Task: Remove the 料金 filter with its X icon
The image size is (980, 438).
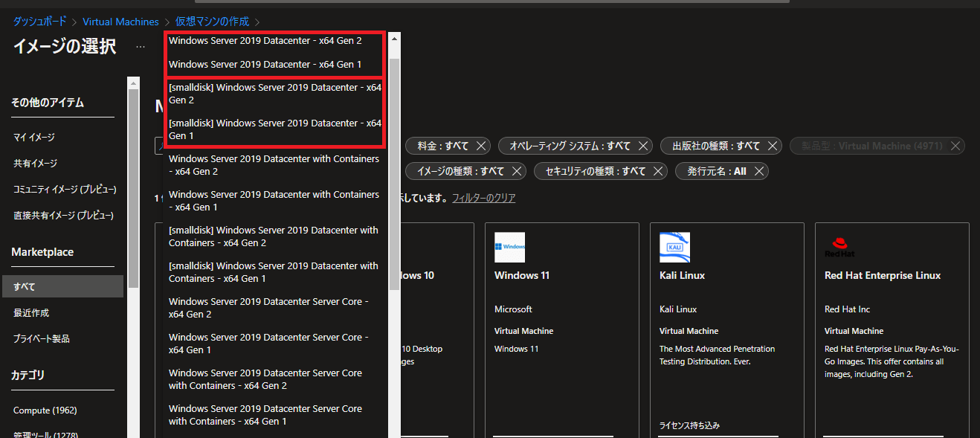Action: click(x=481, y=146)
